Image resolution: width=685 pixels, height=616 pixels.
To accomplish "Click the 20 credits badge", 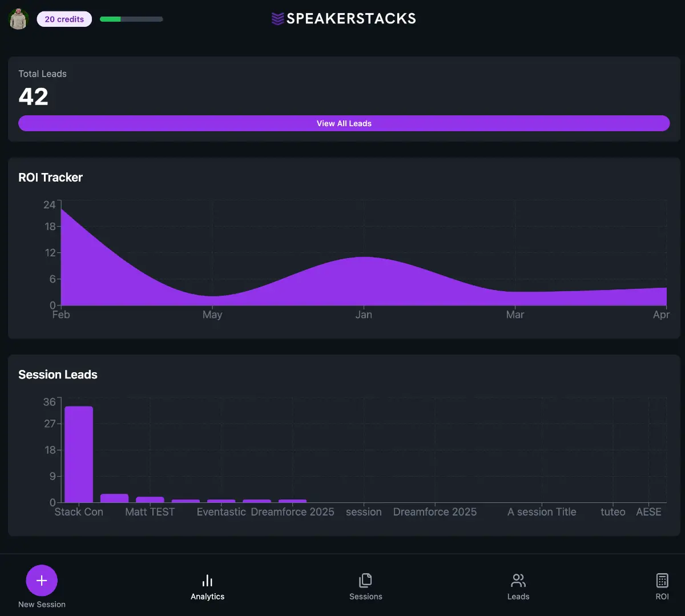I will point(65,19).
